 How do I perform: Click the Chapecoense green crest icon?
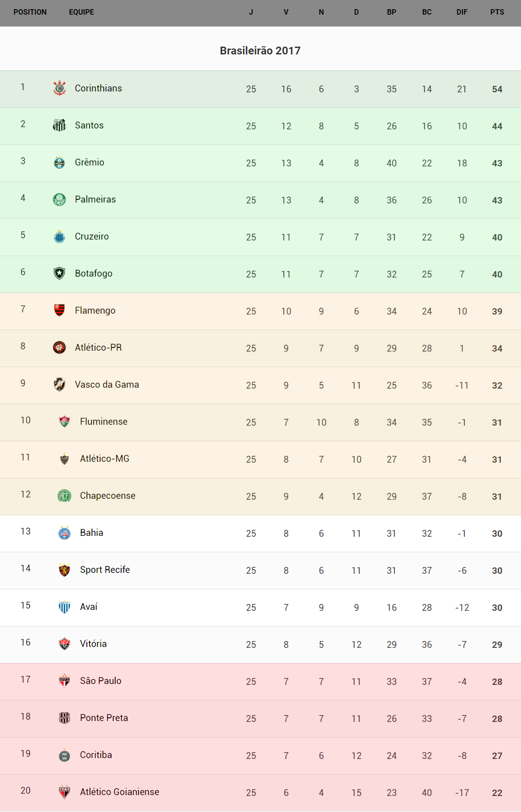(x=64, y=496)
